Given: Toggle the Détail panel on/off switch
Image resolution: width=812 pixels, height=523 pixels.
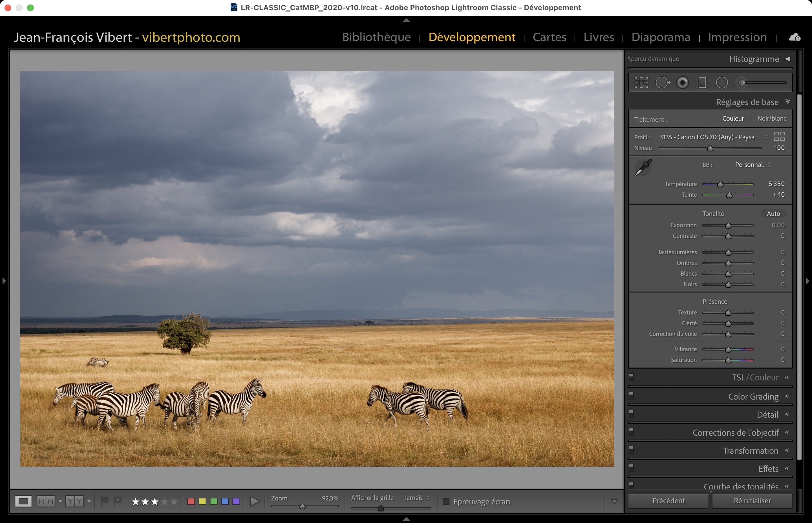Looking at the screenshot, I should 631,413.
